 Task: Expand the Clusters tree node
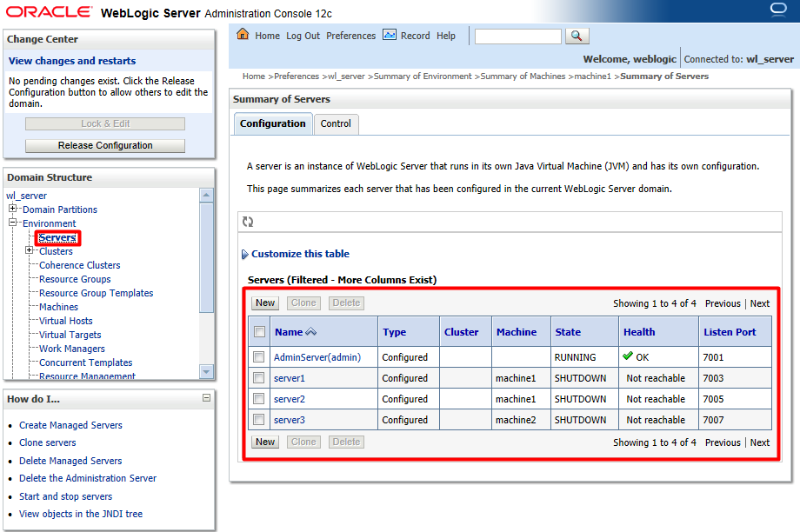[x=29, y=250]
